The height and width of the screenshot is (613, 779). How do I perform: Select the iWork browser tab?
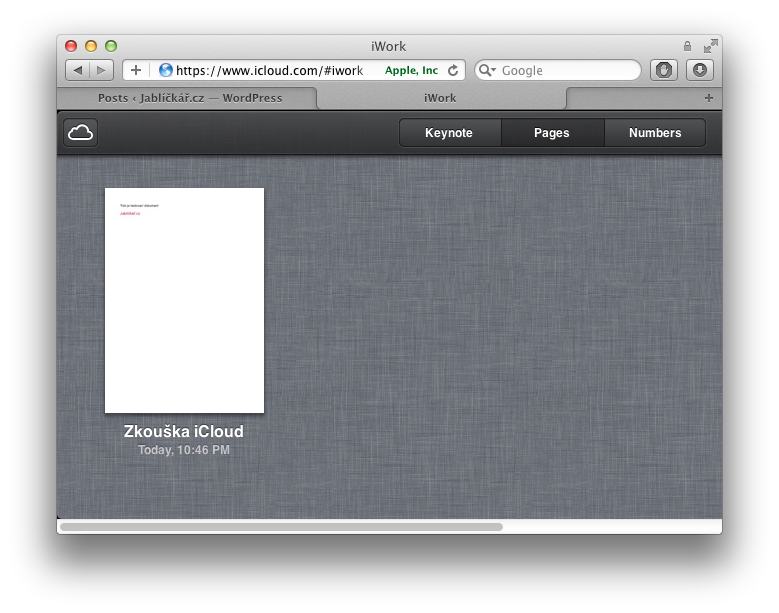click(x=440, y=98)
